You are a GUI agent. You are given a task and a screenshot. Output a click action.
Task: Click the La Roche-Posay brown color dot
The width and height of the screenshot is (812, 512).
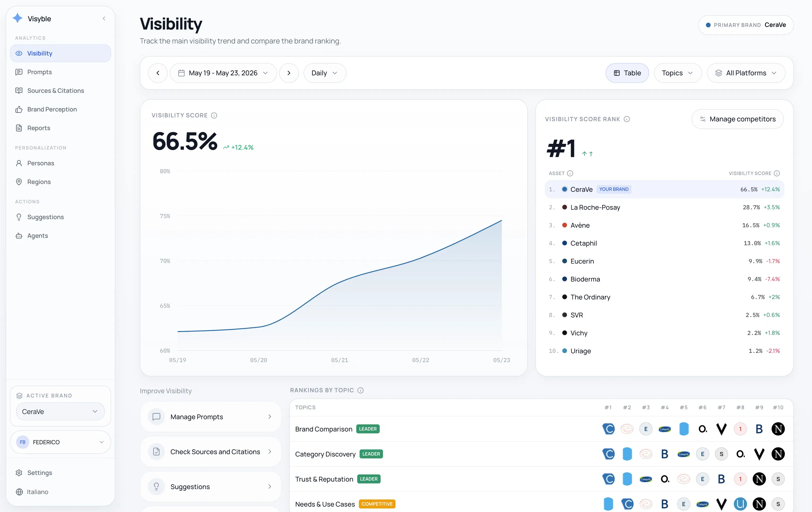coord(564,207)
